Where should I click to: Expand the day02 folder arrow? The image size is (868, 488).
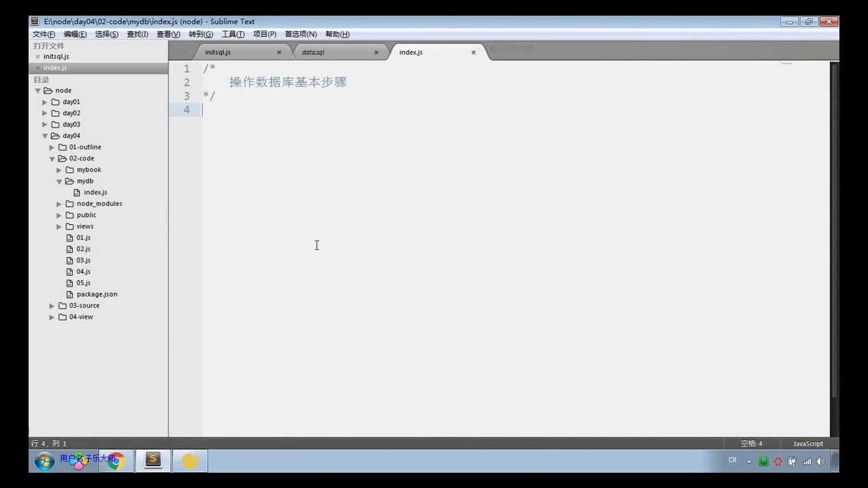tap(45, 113)
